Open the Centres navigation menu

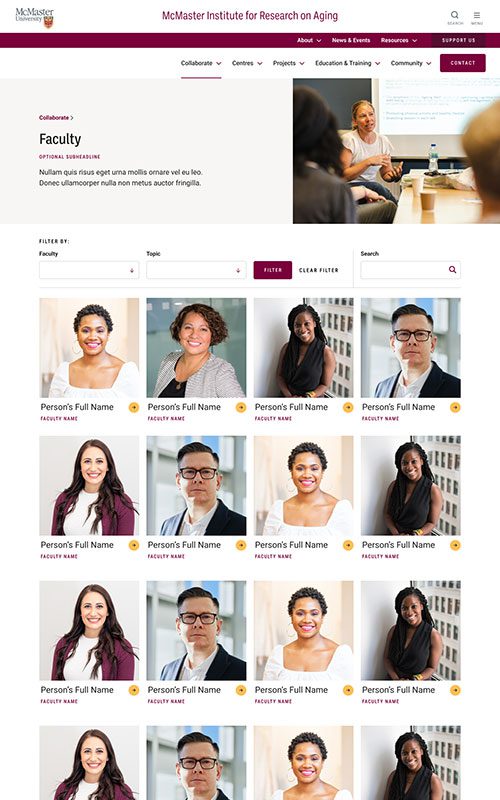[x=247, y=63]
